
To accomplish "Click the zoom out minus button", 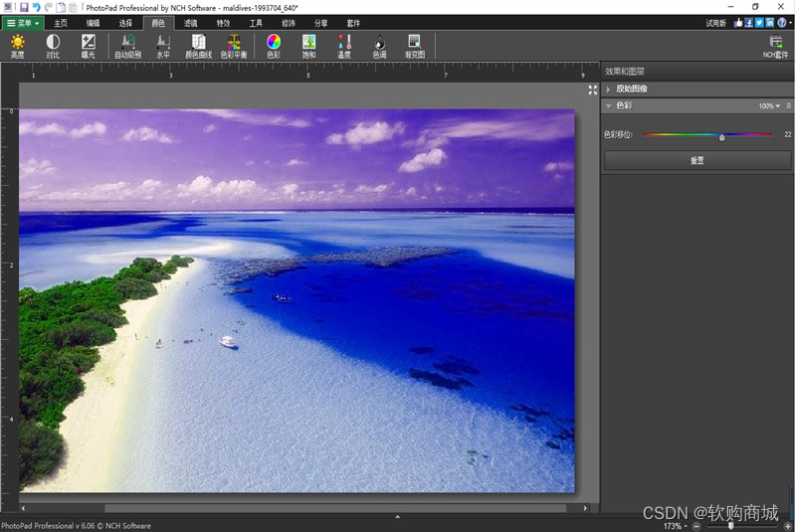I will [x=696, y=526].
